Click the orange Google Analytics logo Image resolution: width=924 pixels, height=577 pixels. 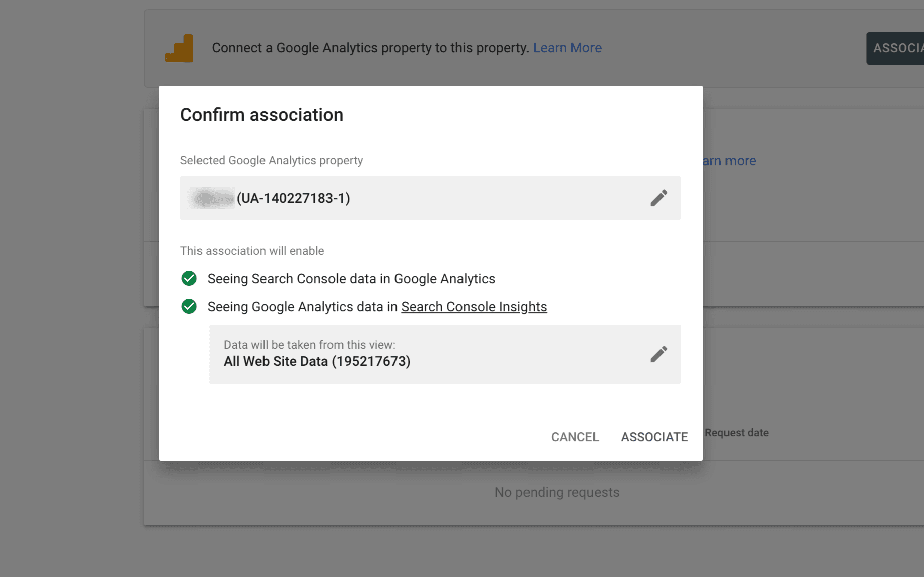point(179,48)
